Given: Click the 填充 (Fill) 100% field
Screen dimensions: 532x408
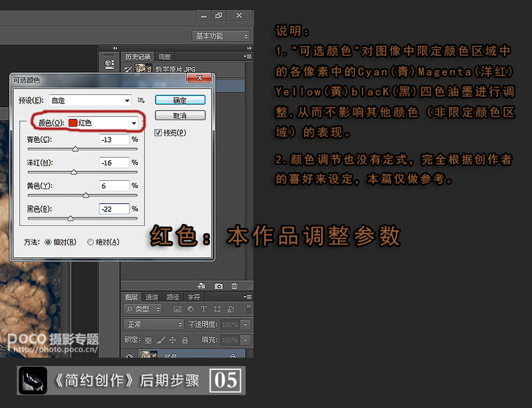Looking at the screenshot, I should click(x=230, y=340).
